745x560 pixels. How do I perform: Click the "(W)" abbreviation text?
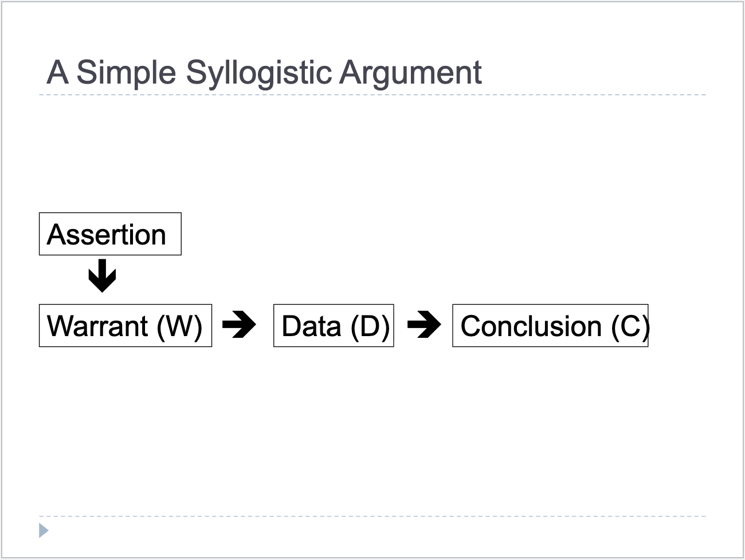coord(179,326)
